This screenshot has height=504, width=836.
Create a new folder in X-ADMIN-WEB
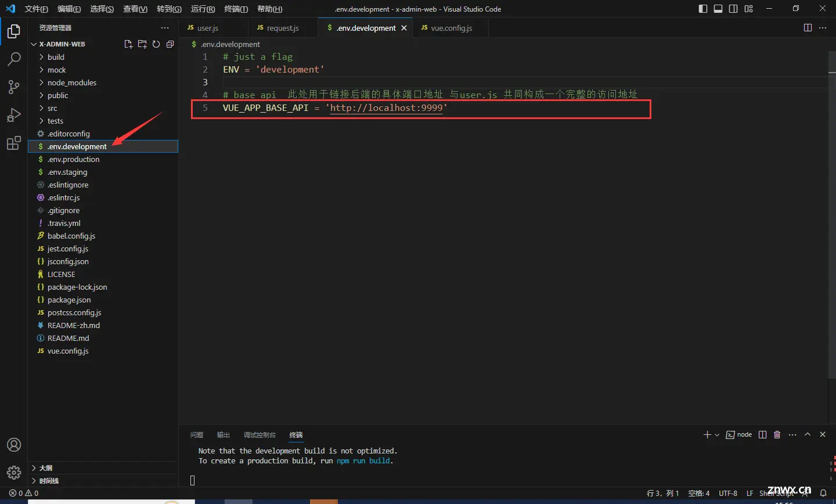142,44
